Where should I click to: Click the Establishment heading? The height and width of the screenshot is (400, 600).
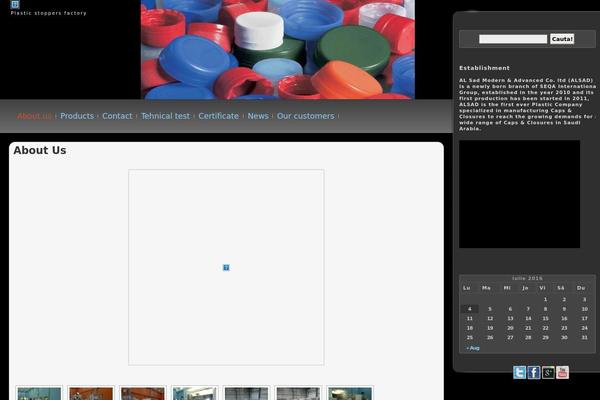pos(484,68)
